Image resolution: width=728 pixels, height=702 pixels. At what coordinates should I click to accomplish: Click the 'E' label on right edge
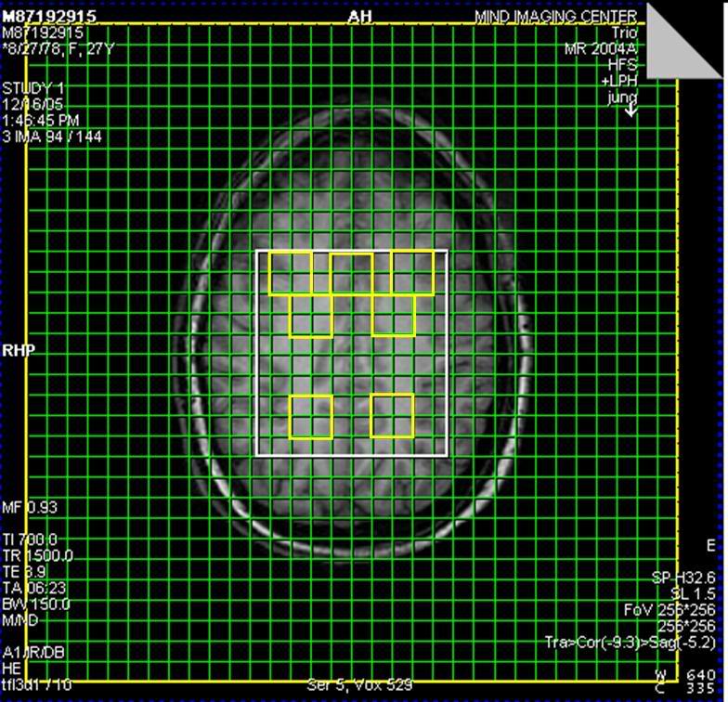coord(711,546)
